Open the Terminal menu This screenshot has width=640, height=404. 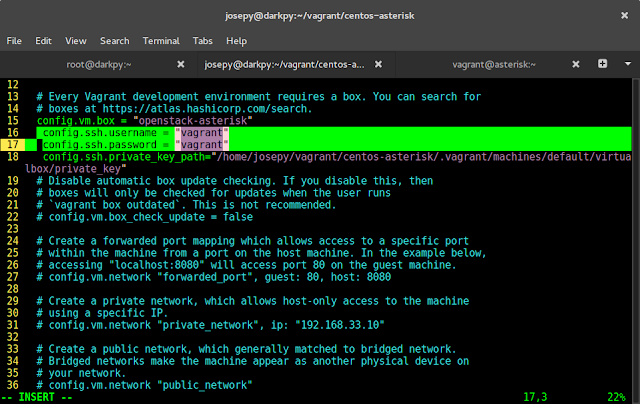point(161,41)
